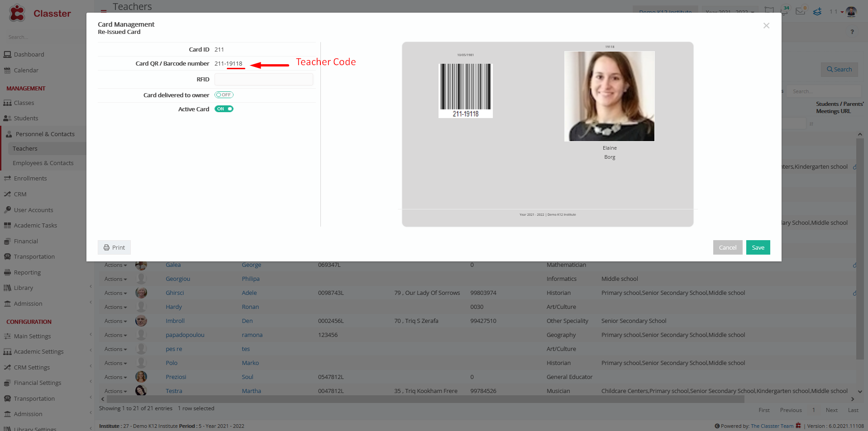
Task: Click Elaine Borg's card photo
Action: click(610, 96)
